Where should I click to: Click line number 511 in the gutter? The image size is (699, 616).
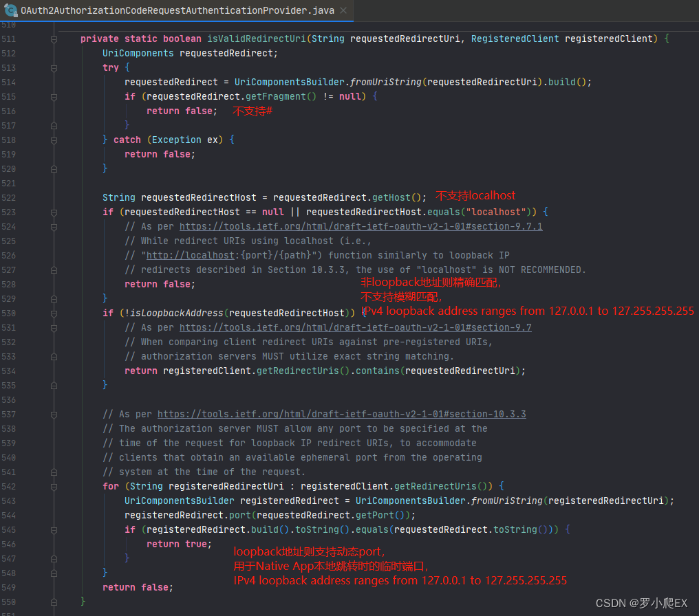click(8, 38)
